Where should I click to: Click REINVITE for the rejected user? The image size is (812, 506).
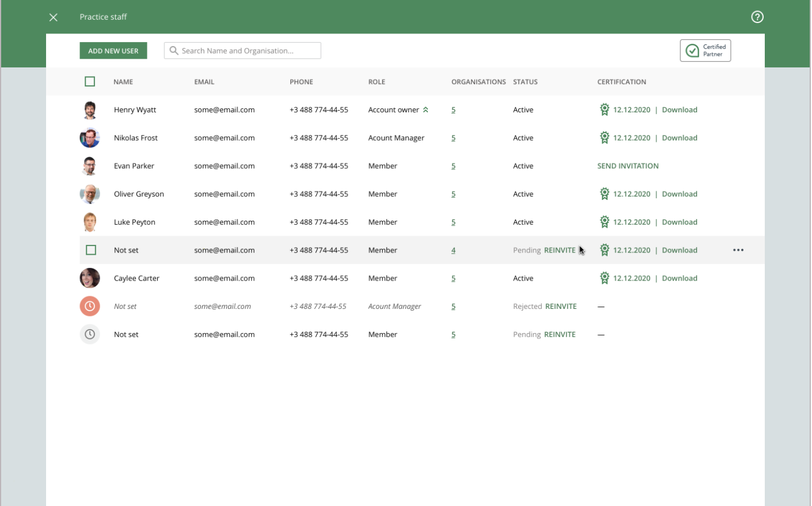pyautogui.click(x=561, y=307)
